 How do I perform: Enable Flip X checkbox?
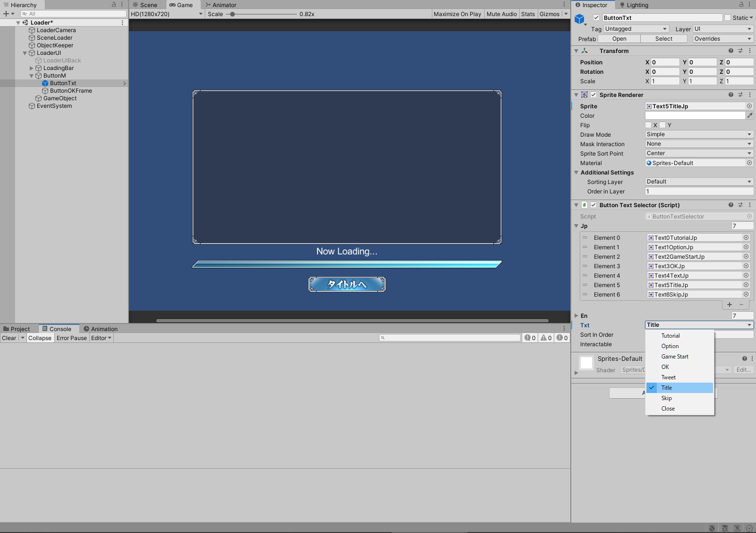coord(648,125)
